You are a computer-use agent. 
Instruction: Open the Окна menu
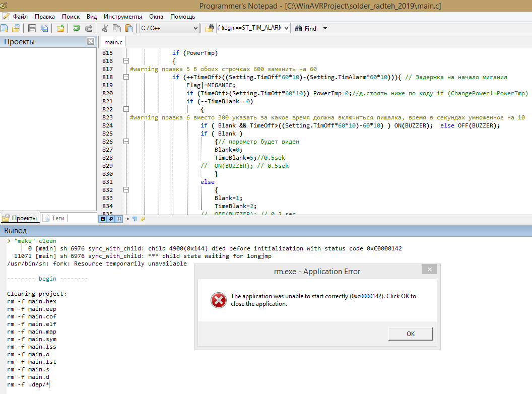coord(156,17)
